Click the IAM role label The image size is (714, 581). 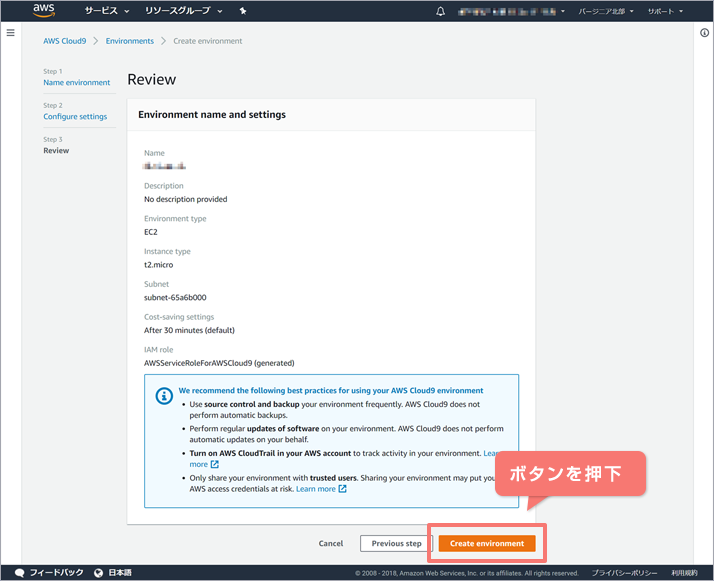coord(158,350)
